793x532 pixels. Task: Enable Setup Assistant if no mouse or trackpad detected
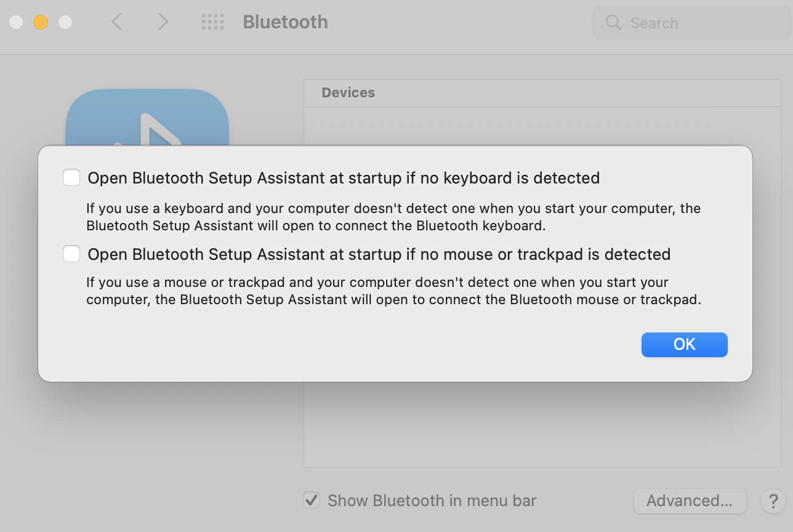[x=71, y=254]
